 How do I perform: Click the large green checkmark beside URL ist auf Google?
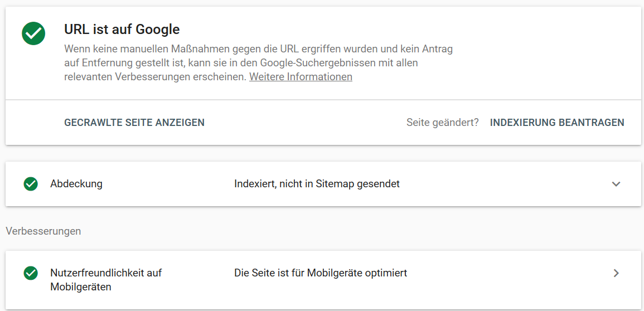click(33, 33)
